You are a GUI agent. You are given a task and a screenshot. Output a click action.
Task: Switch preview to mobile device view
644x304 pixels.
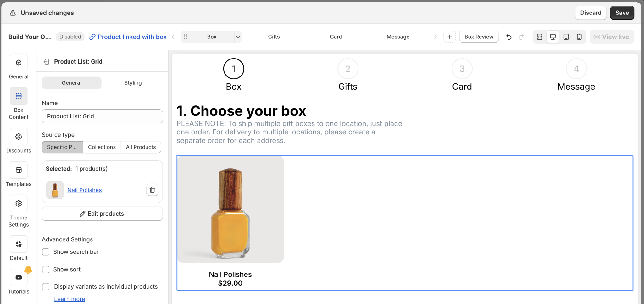[579, 37]
